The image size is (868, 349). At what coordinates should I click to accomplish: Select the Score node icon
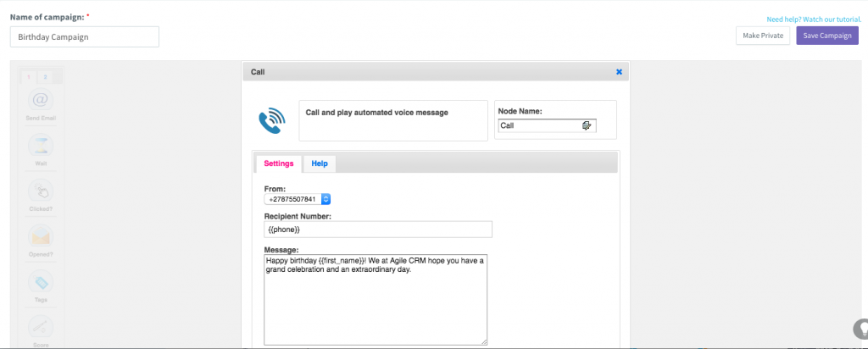[x=41, y=328]
